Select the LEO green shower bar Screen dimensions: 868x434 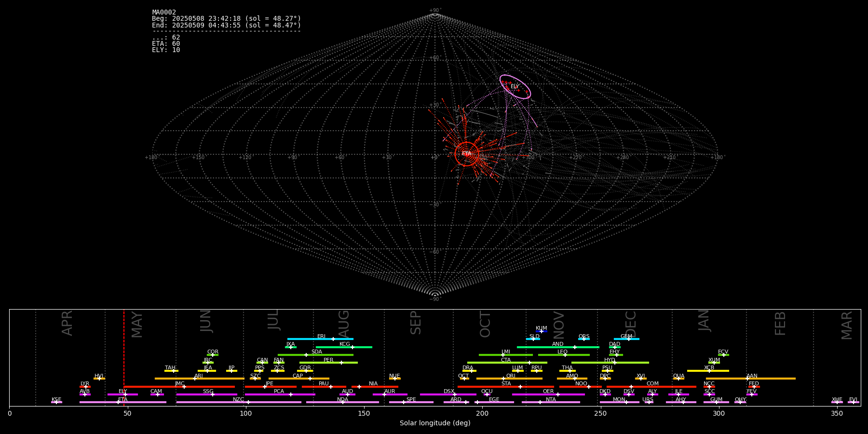click(564, 355)
